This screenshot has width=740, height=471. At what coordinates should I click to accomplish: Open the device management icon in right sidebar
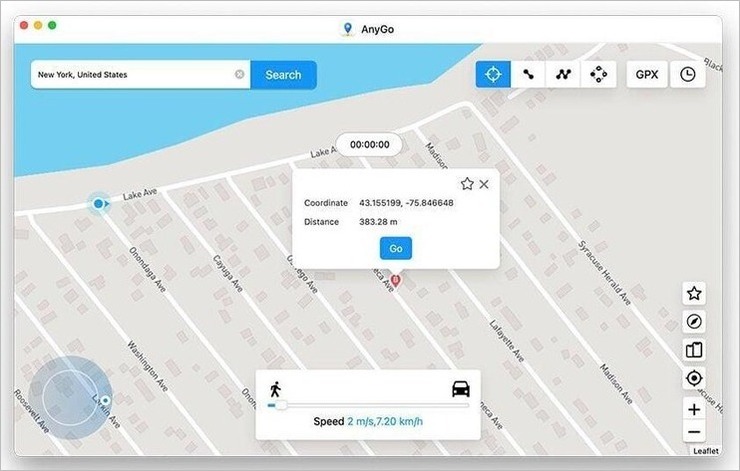[x=694, y=350]
